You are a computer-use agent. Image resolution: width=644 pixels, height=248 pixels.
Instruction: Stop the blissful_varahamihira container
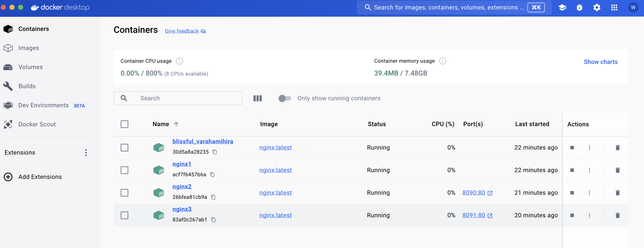click(x=572, y=147)
